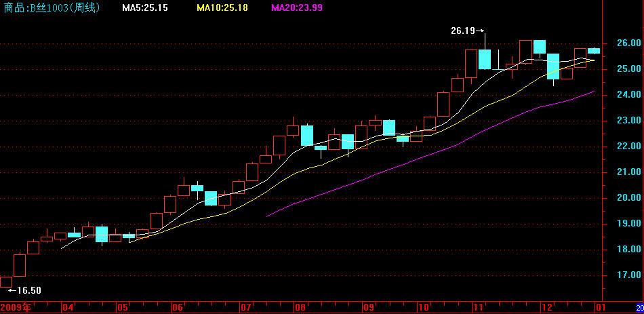
Task: Click the blue box at bottom-right corner
Action: (639, 307)
